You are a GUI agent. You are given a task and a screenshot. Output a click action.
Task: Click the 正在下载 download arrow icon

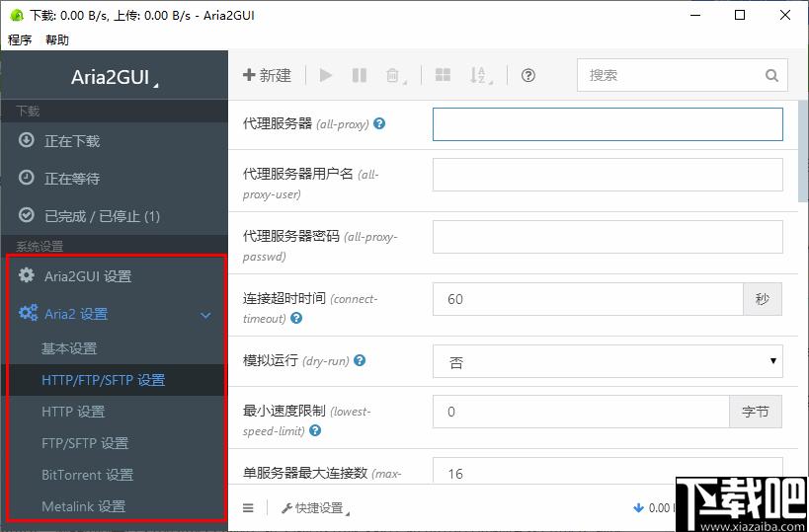(x=27, y=140)
